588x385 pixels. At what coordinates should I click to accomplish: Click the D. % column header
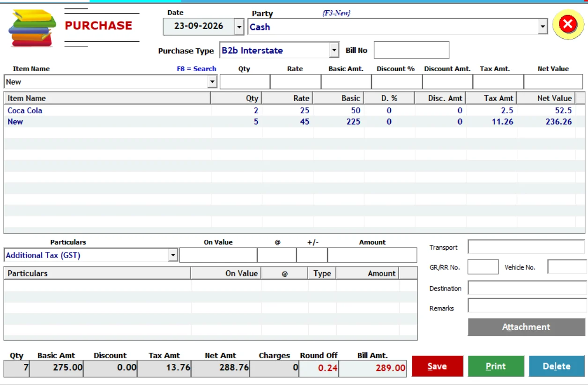pos(389,98)
